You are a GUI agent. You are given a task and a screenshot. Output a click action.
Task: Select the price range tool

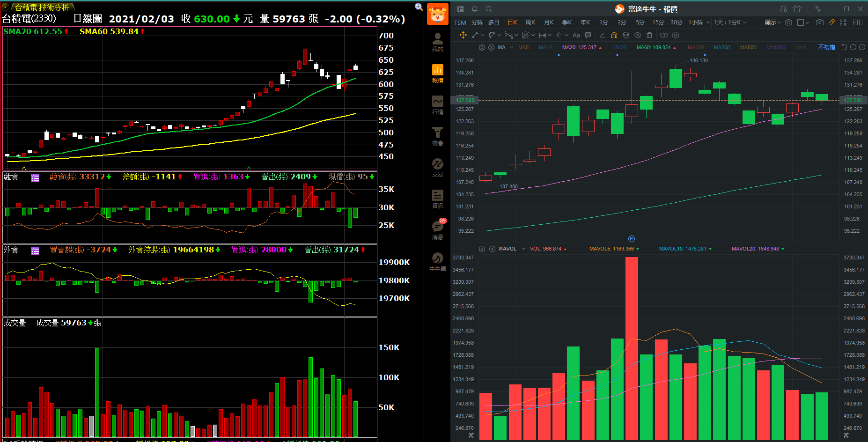[x=543, y=35]
